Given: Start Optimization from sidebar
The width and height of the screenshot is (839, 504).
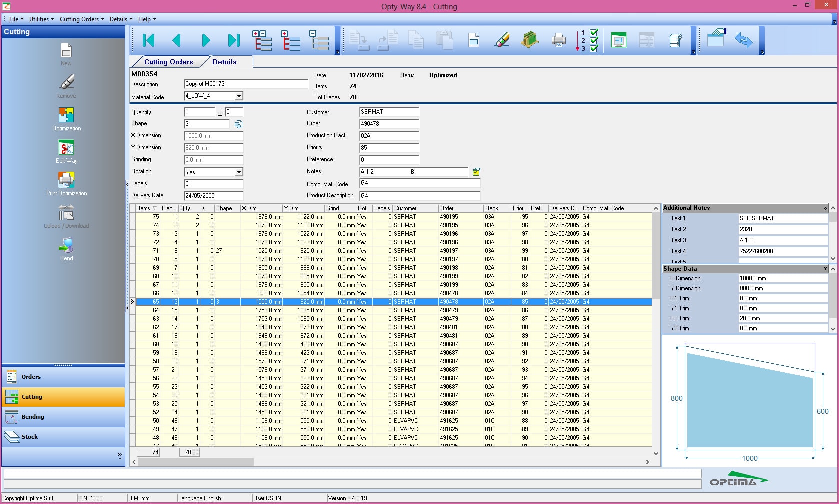Looking at the screenshot, I should (x=66, y=119).
